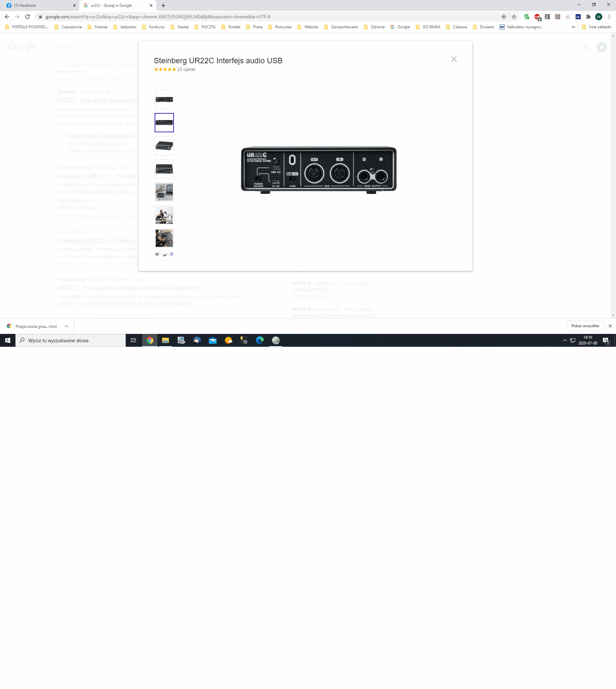Open Konkursy bookmark folder
The height and width of the screenshot is (689, 616).
point(153,27)
